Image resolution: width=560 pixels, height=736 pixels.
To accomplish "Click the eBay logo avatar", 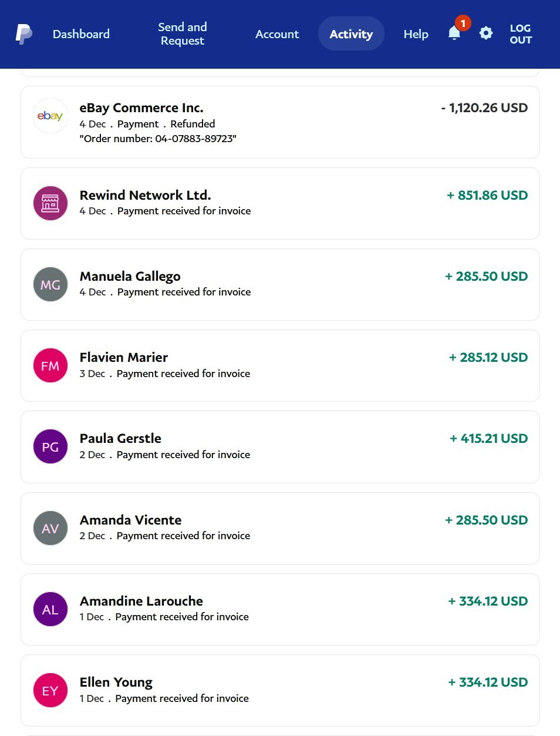I will 50,116.
